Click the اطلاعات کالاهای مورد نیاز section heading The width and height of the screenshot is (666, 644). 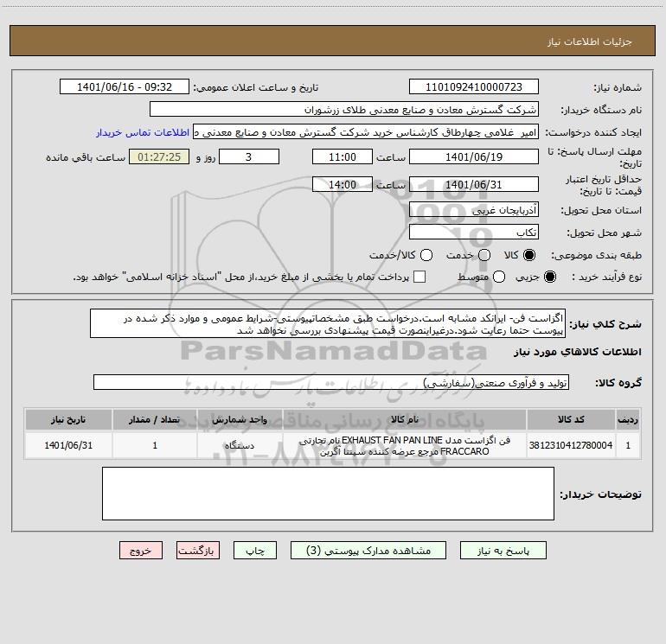tap(578, 352)
